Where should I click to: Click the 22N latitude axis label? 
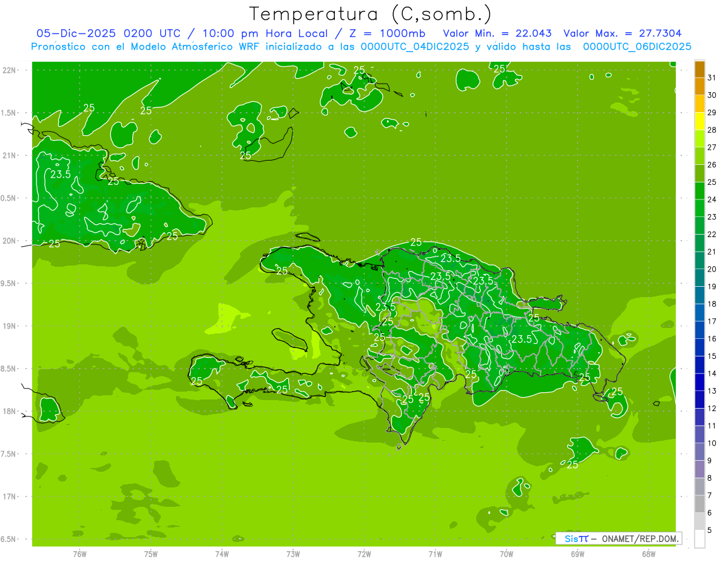10,70
